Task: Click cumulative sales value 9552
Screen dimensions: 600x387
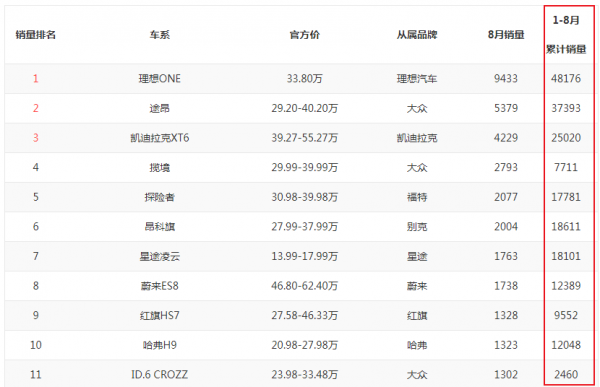Action: point(566,315)
